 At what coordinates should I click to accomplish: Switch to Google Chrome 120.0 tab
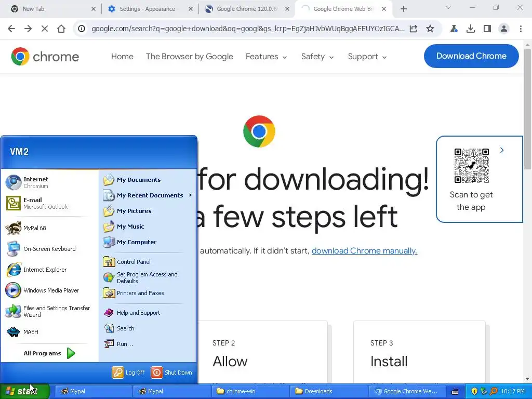click(247, 9)
